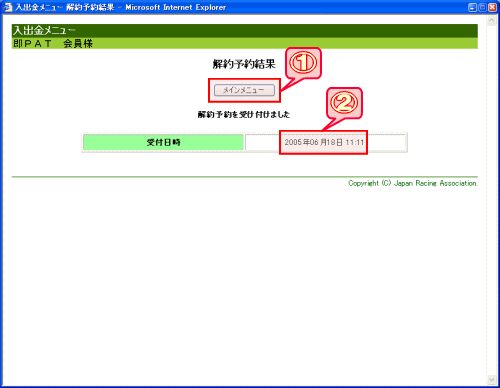Select the 受付日時 green label cell
500x388 pixels.
[x=163, y=142]
